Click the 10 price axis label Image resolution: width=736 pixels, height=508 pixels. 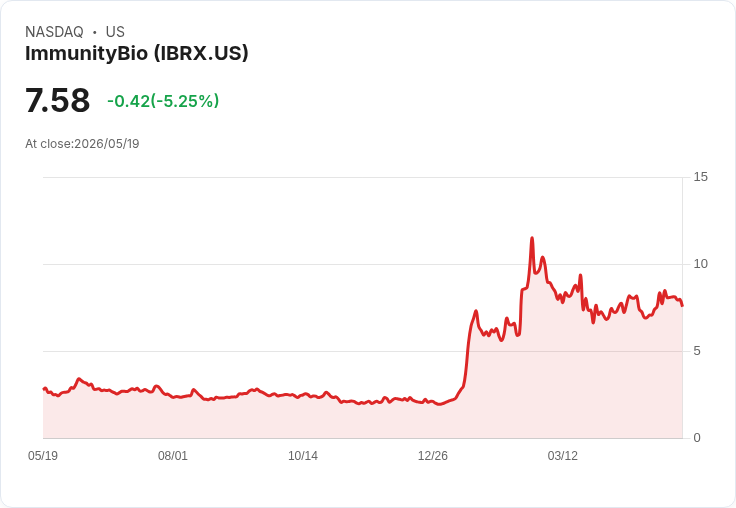point(700,264)
